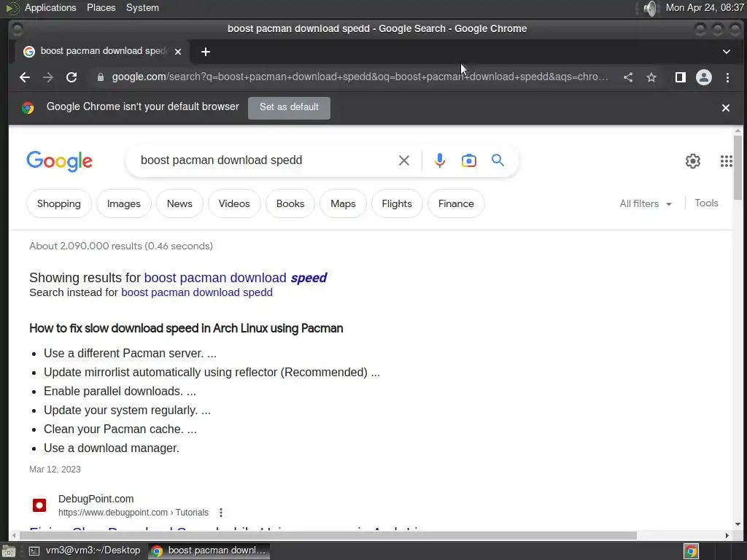Switch to vm3@vm3:~/Desktop terminal taskbar item
This screenshot has height=560, width=747.
click(x=85, y=551)
